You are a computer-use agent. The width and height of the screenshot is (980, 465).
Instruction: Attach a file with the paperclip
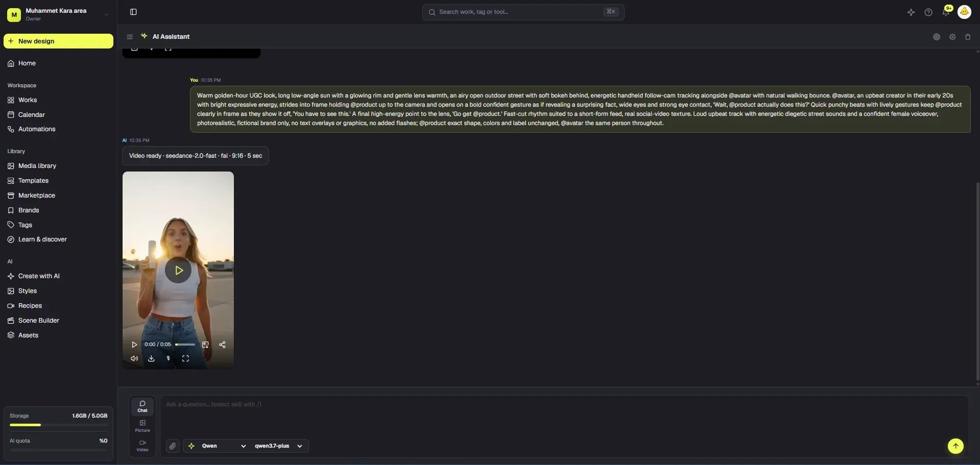(173, 446)
